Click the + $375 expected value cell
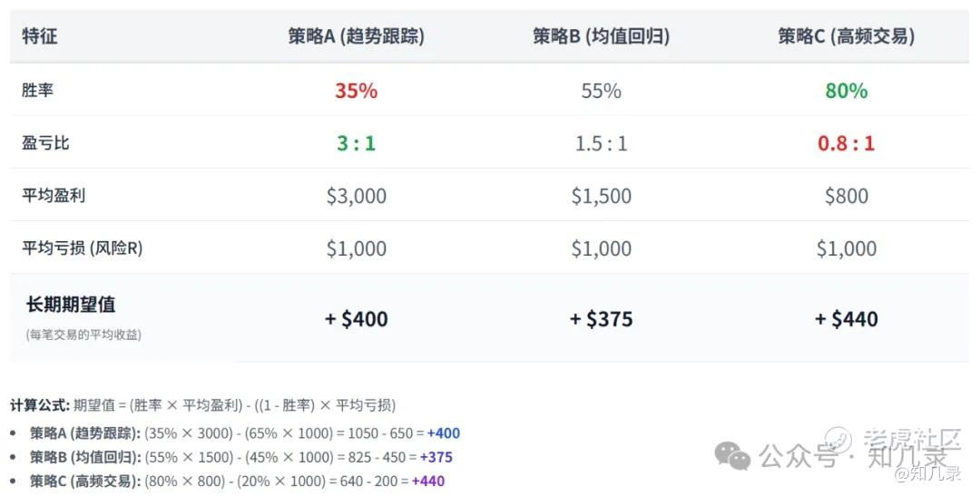 602,319
